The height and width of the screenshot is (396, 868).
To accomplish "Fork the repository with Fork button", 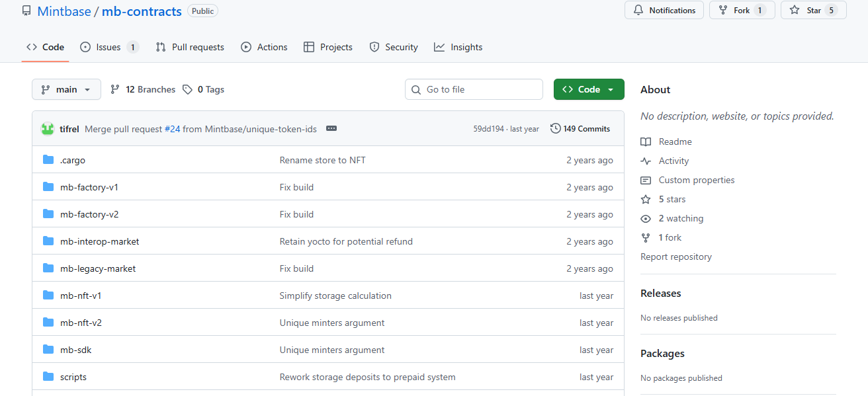I will tap(742, 11).
